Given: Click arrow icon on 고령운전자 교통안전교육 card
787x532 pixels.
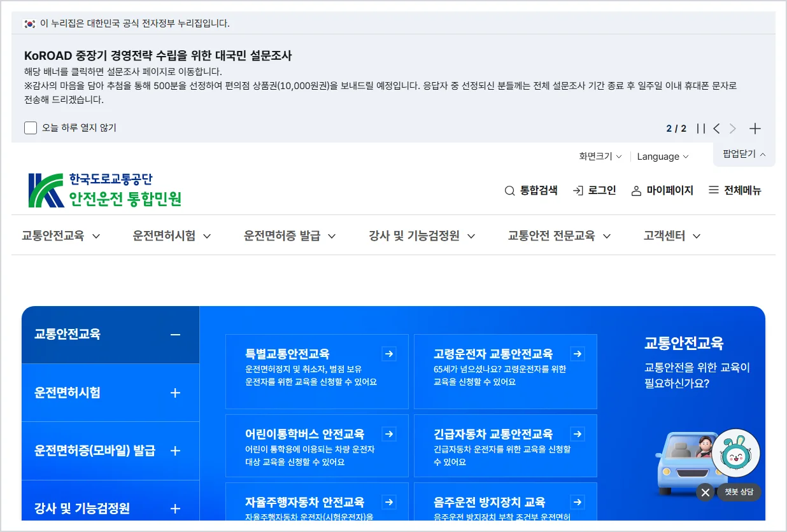Looking at the screenshot, I should (x=578, y=354).
